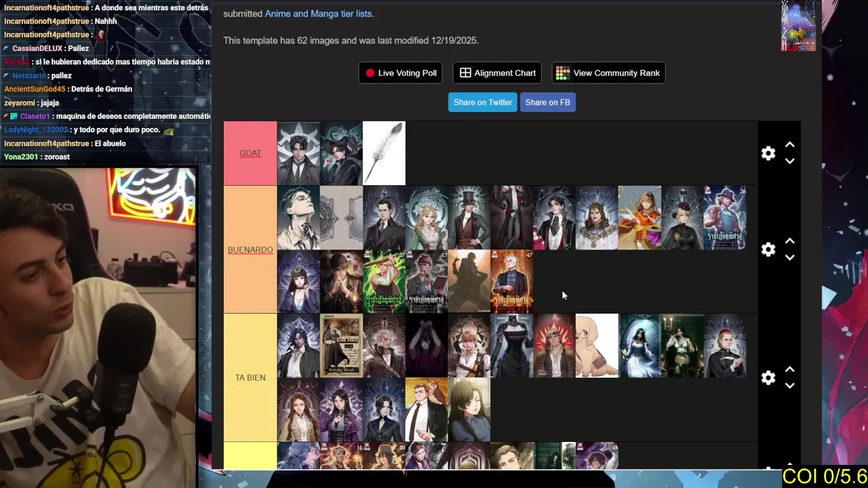This screenshot has width=868, height=488.
Task: Click chat username AncientSunGod45
Action: tap(35, 89)
